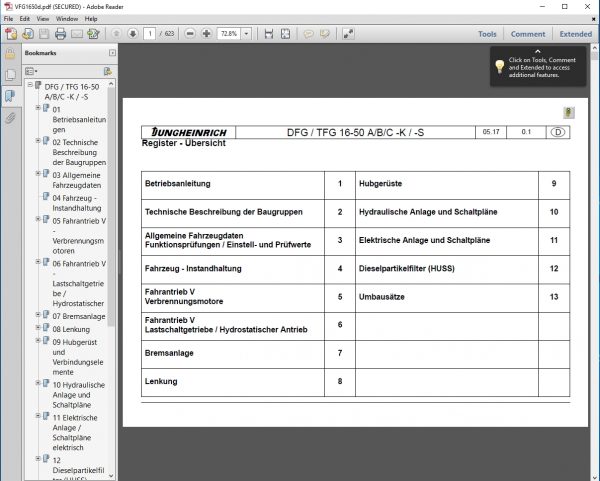Print the document with printer icon
The height and width of the screenshot is (481, 600).
coord(60,34)
